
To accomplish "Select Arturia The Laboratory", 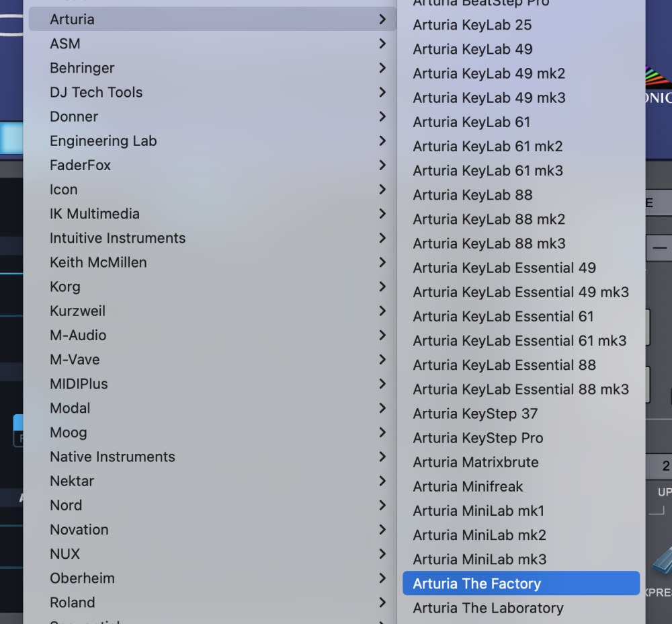I will (x=521, y=608).
